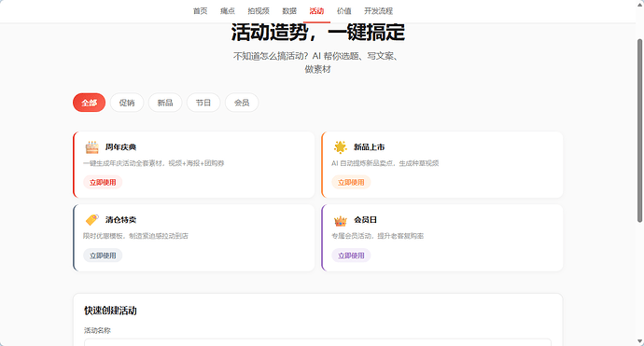This screenshot has width=644, height=346.
Task: Filter activities by 节日
Action: pos(203,103)
